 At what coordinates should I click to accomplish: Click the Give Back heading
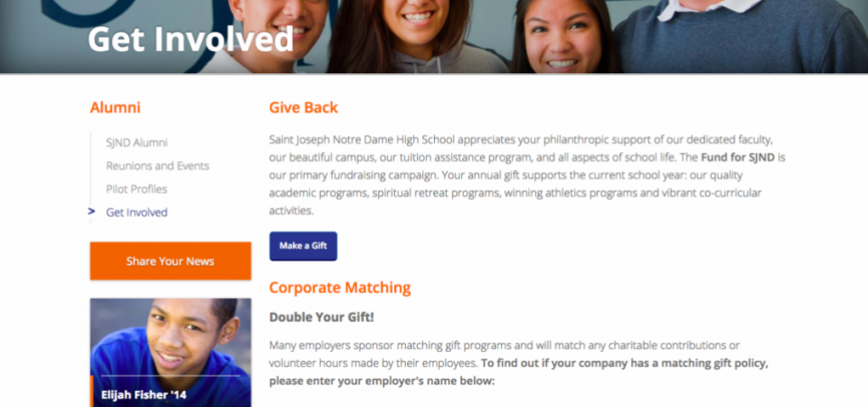point(304,108)
